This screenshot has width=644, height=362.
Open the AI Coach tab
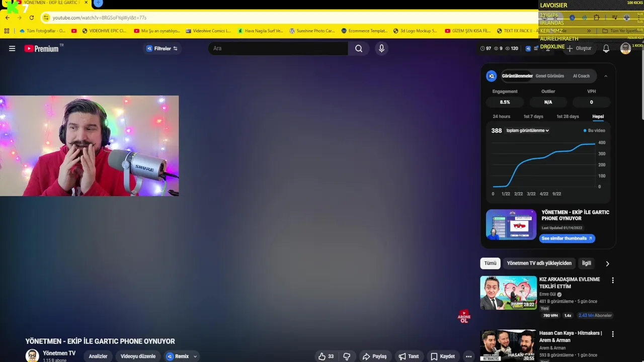[x=581, y=76]
